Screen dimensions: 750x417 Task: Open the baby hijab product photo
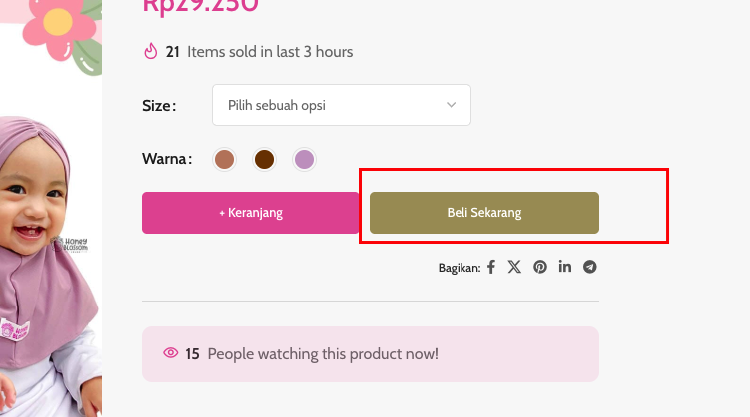51,265
